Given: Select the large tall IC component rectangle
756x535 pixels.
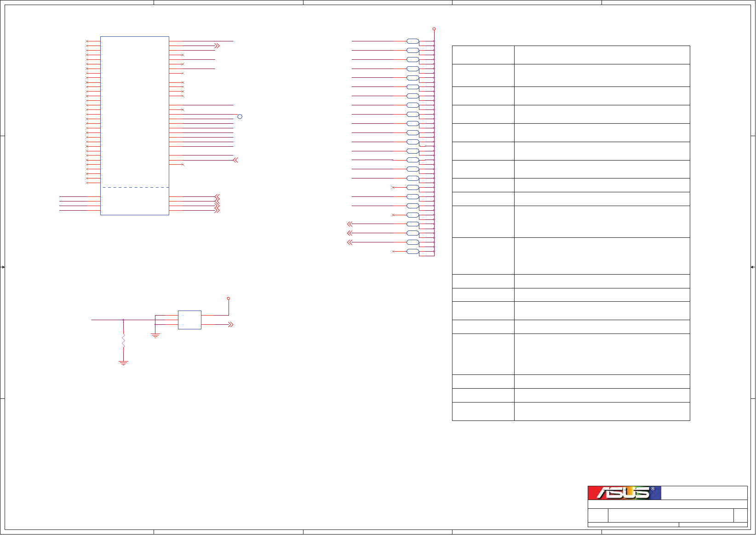Looking at the screenshot, I should click(135, 126).
